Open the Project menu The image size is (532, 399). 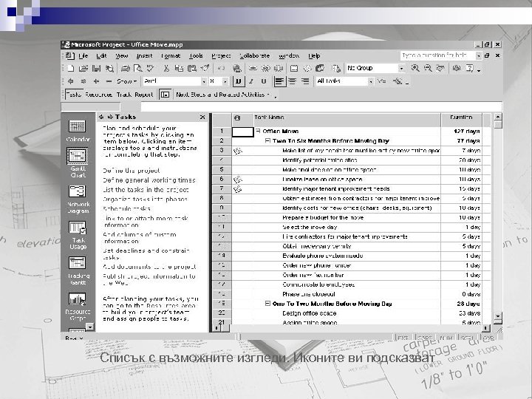coord(221,56)
